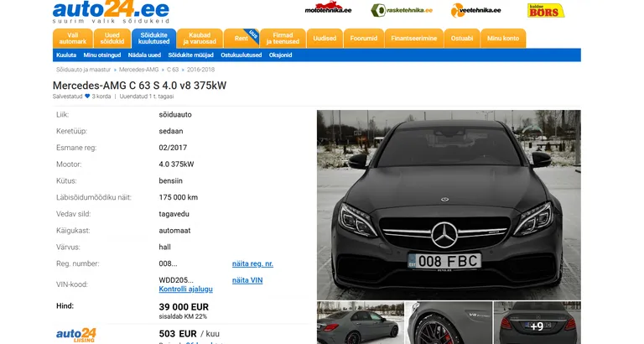Open the Minu konto tab
The height and width of the screenshot is (344, 644).
(x=503, y=39)
